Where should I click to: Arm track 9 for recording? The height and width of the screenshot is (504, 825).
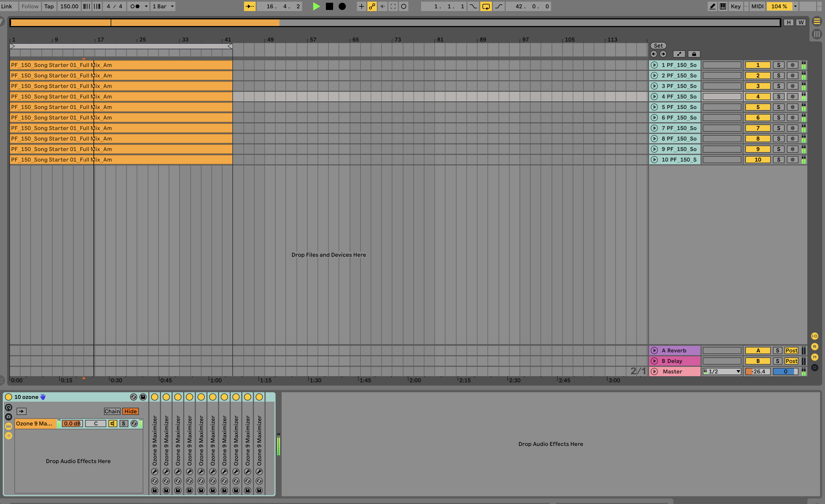click(x=793, y=149)
